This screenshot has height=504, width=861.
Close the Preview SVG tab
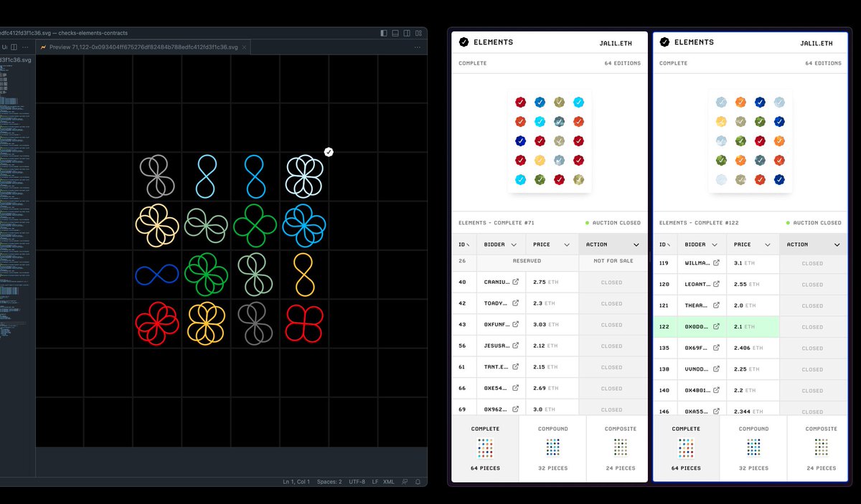click(245, 47)
